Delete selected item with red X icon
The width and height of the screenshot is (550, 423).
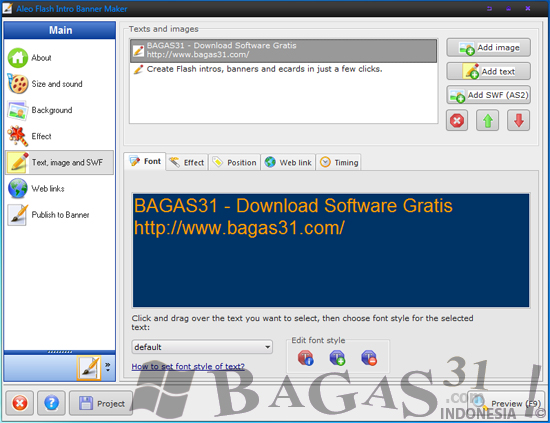coord(457,121)
